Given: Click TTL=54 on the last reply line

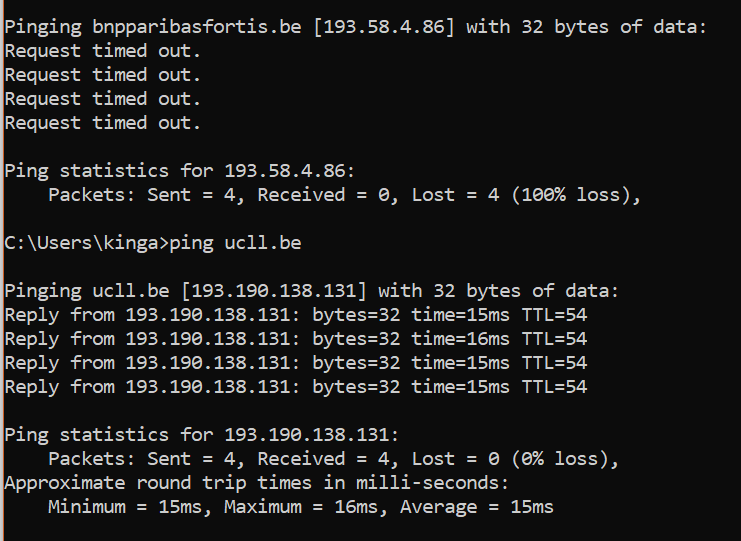Looking at the screenshot, I should pos(554,387).
